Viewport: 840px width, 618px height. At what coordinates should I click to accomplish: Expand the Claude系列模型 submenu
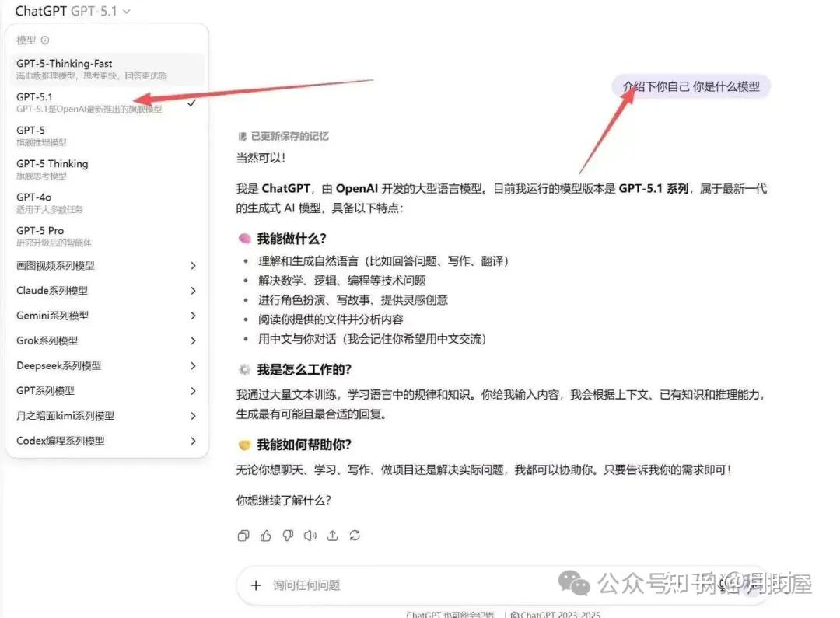(107, 291)
